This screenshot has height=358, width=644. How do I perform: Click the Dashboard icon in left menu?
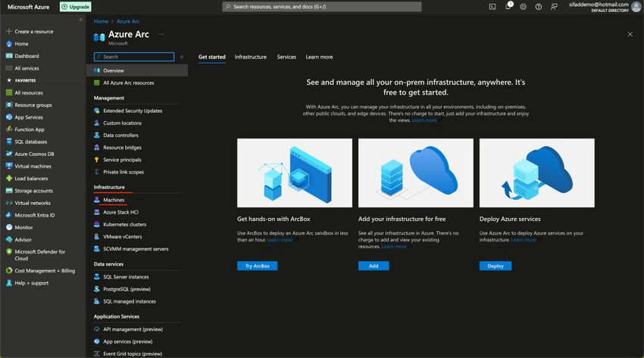[x=9, y=56]
